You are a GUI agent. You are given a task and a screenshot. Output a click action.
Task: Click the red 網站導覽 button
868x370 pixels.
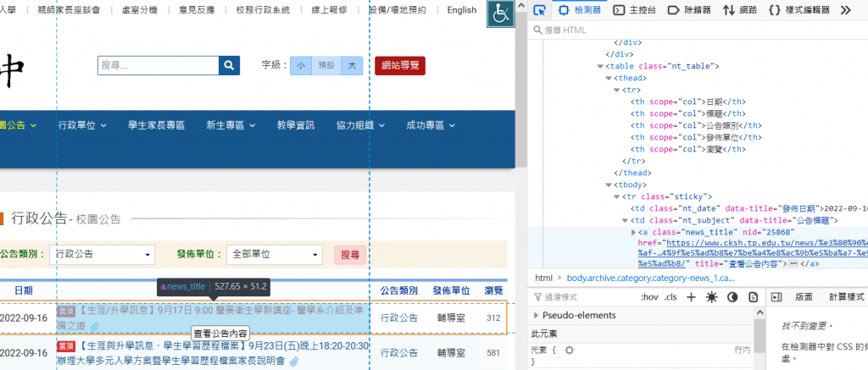click(x=400, y=66)
